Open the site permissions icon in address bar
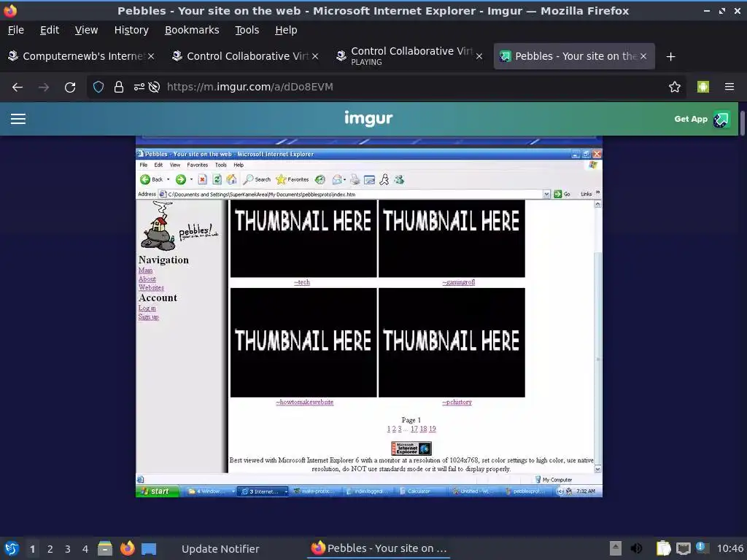 (x=139, y=87)
